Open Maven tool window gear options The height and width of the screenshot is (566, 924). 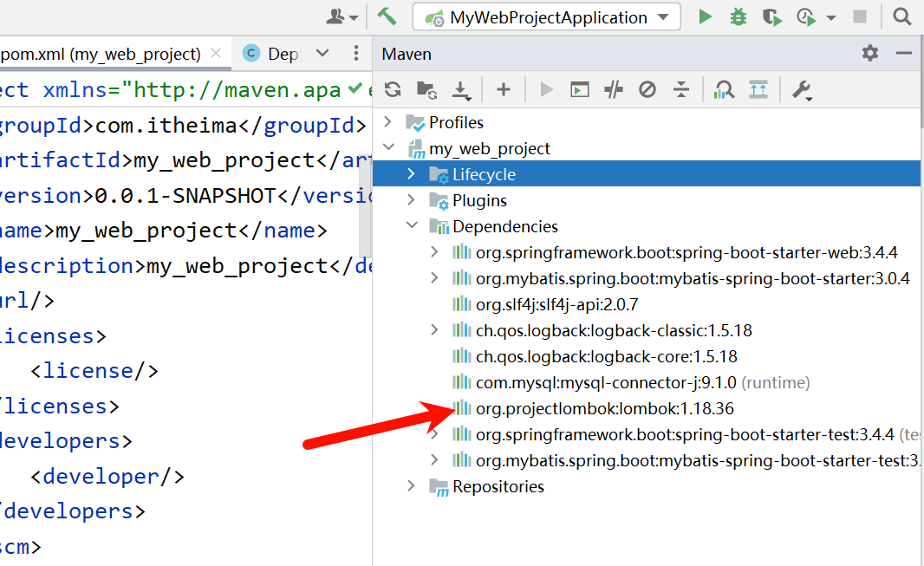[870, 53]
